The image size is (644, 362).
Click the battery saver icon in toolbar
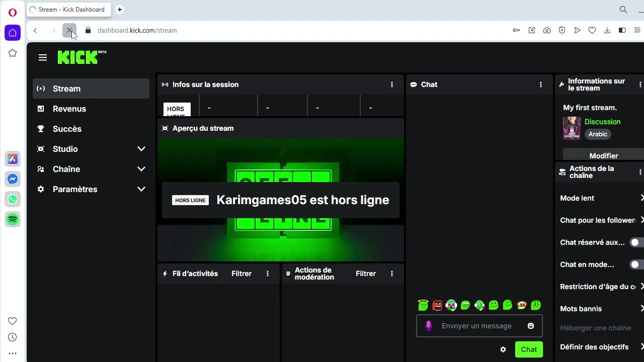click(x=622, y=30)
